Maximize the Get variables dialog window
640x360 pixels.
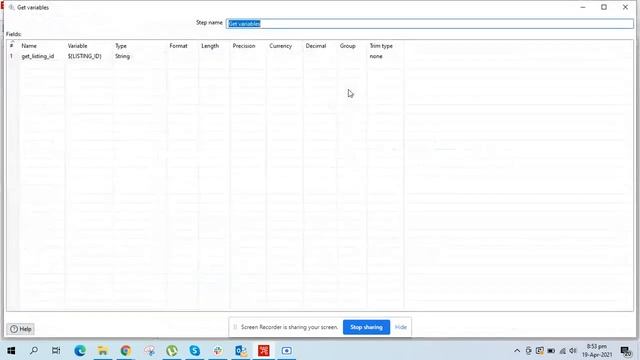[x=604, y=7]
